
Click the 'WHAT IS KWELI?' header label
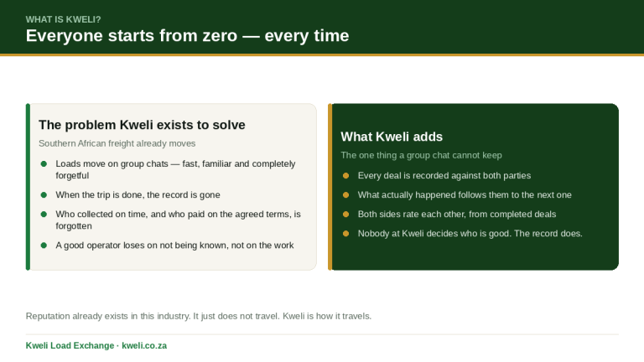[63, 20]
